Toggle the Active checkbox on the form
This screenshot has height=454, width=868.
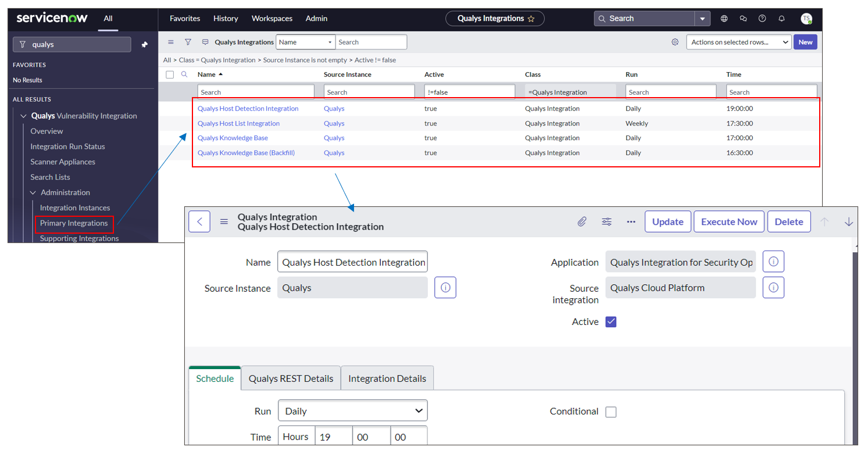(610, 321)
